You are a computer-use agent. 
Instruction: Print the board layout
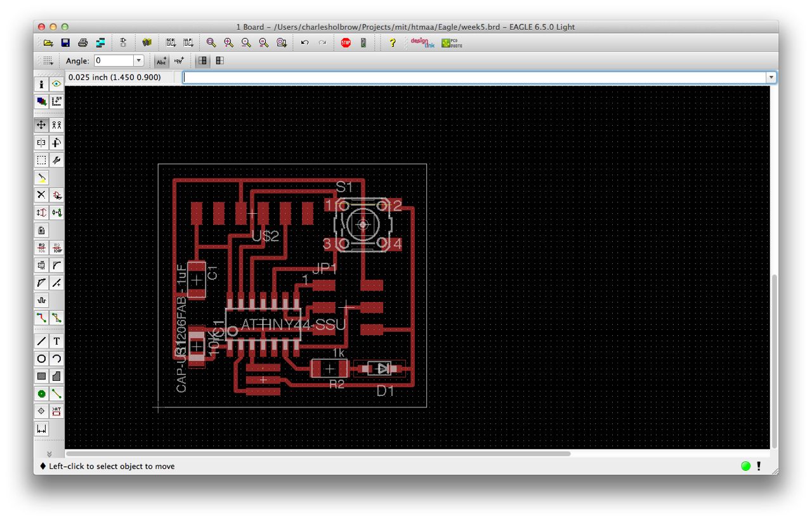(82, 43)
